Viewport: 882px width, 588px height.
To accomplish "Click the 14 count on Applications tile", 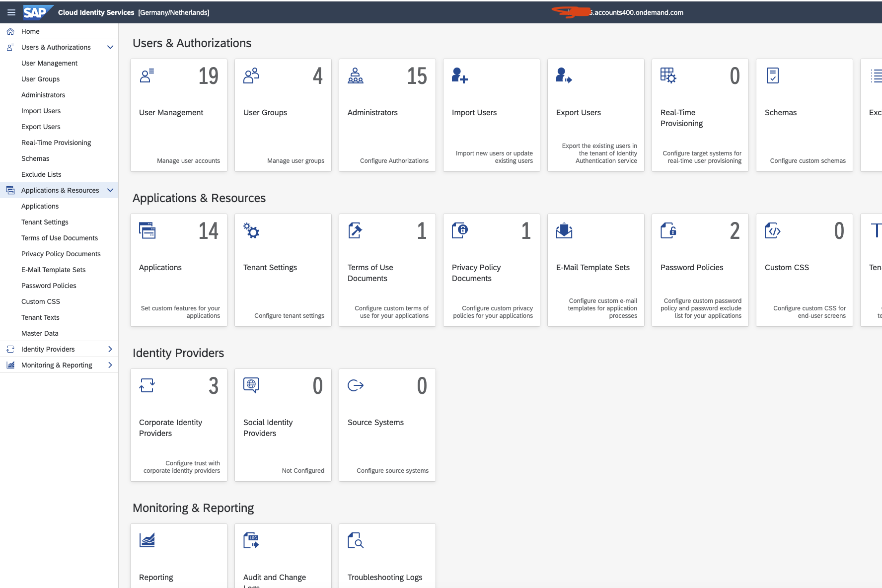I will (x=209, y=231).
